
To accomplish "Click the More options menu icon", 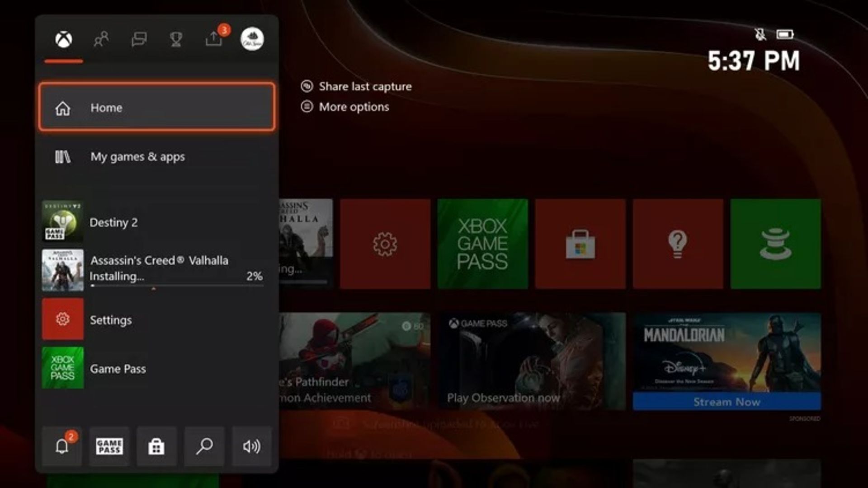I will 307,107.
